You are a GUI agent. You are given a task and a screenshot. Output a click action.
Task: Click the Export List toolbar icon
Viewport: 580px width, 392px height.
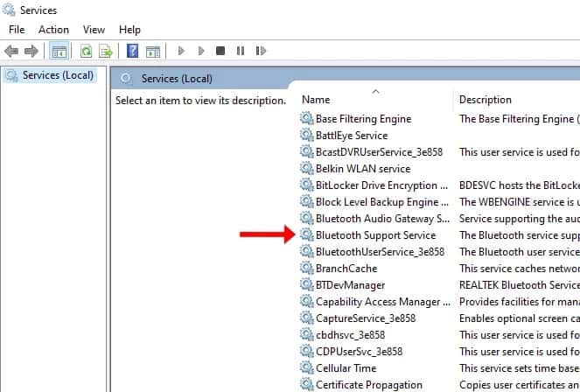pyautogui.click(x=106, y=51)
